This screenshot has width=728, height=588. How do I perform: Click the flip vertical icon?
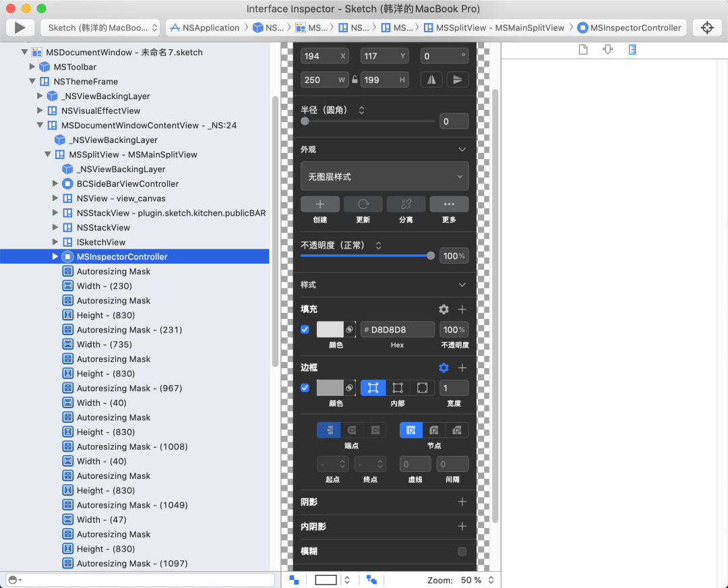pos(457,80)
